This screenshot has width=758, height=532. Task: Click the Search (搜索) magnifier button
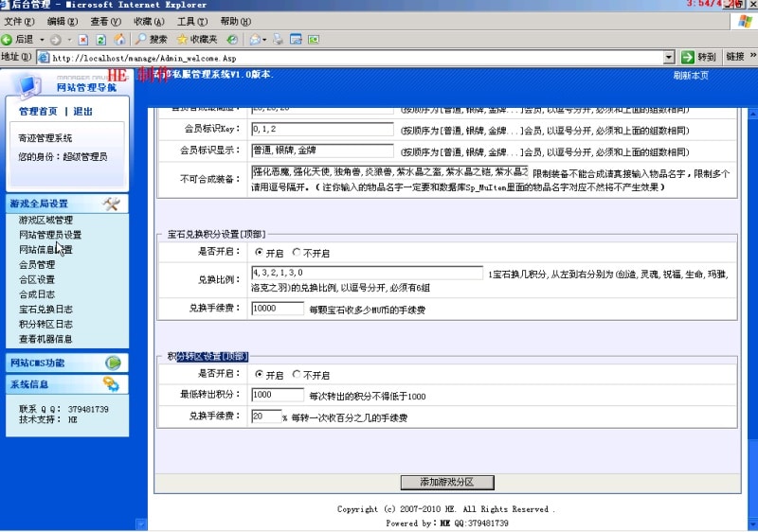[151, 40]
